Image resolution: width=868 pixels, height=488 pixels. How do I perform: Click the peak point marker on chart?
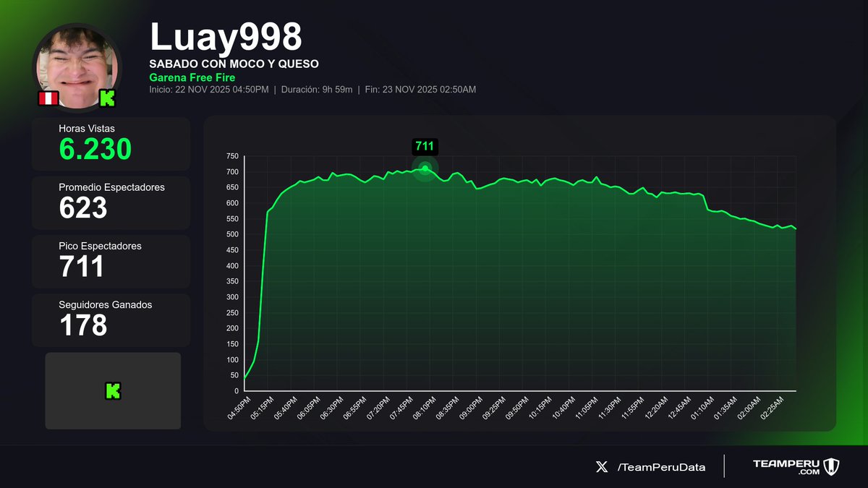425,168
